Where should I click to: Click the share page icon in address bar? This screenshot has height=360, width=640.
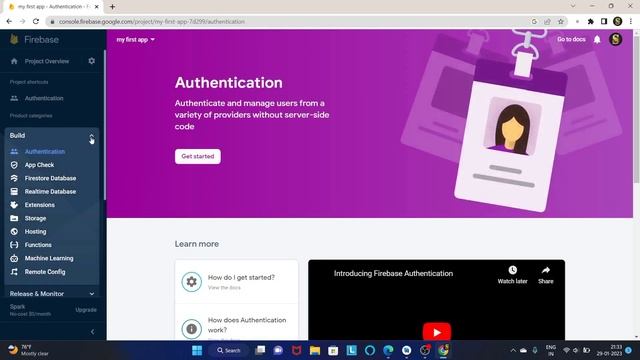[x=547, y=22]
